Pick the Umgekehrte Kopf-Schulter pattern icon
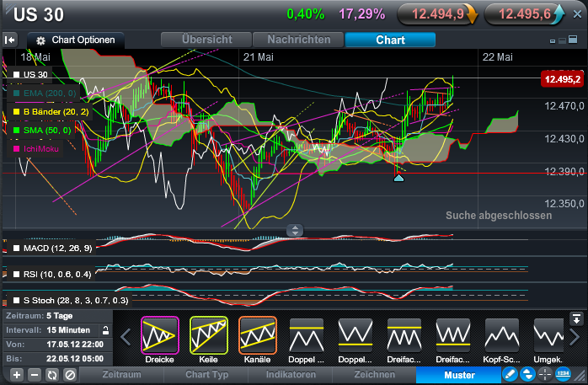The height and width of the screenshot is (385, 588). click(x=548, y=334)
